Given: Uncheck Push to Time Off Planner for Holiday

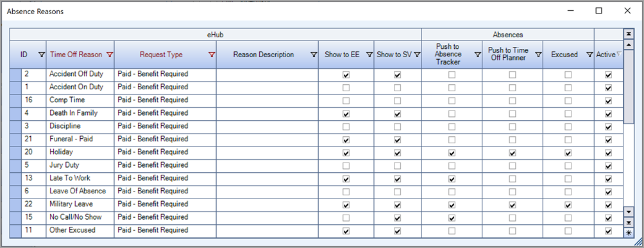Looking at the screenshot, I should click(x=512, y=153).
